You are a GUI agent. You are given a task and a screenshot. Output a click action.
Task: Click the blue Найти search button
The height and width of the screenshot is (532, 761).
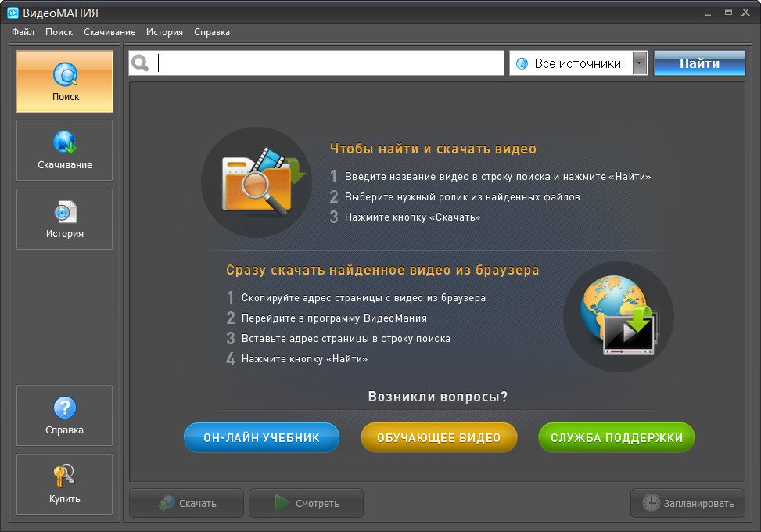click(x=699, y=63)
